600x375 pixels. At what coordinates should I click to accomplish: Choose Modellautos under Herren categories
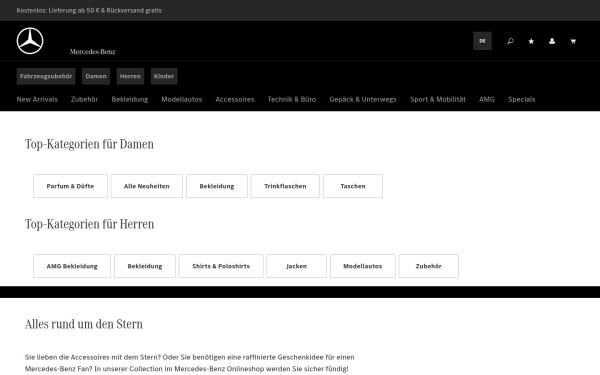[363, 266]
